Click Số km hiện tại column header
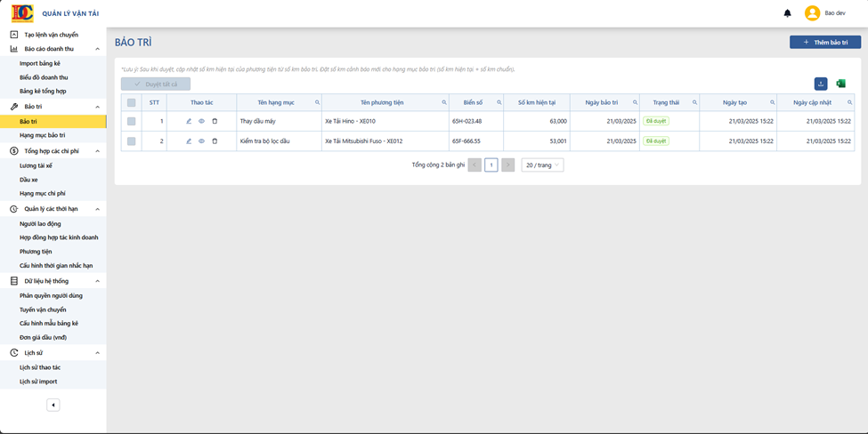 coord(537,102)
